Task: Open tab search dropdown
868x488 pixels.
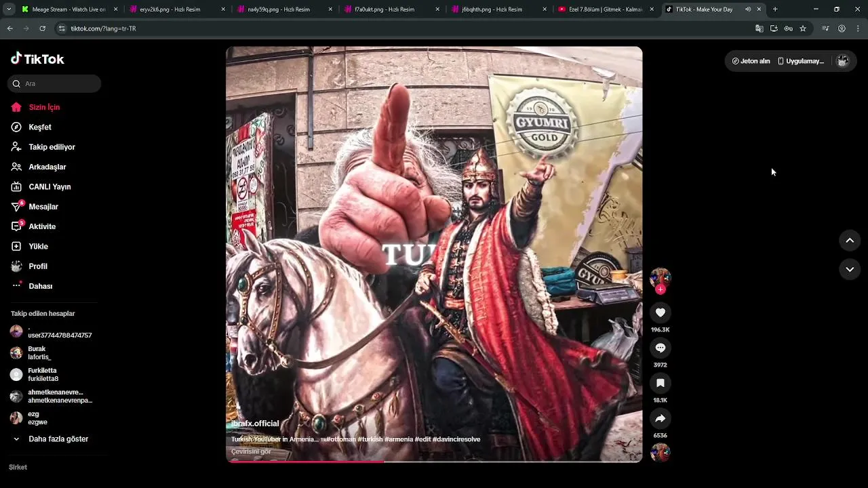Action: [x=9, y=9]
